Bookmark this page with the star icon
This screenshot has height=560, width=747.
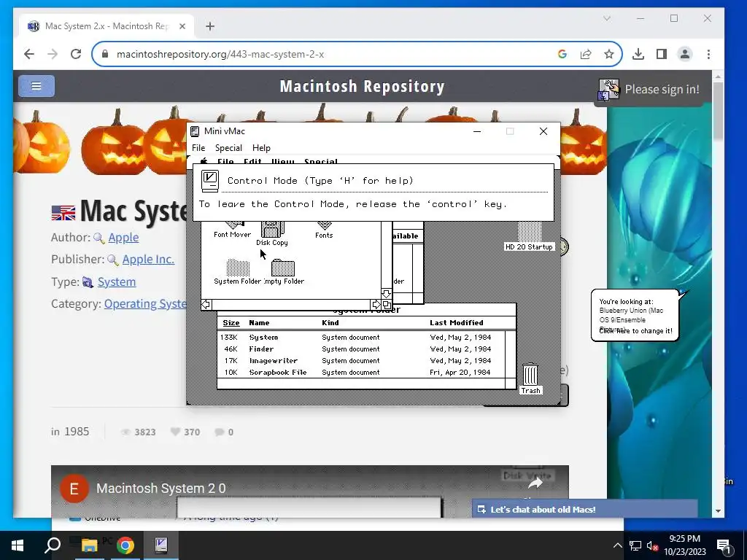(609, 54)
